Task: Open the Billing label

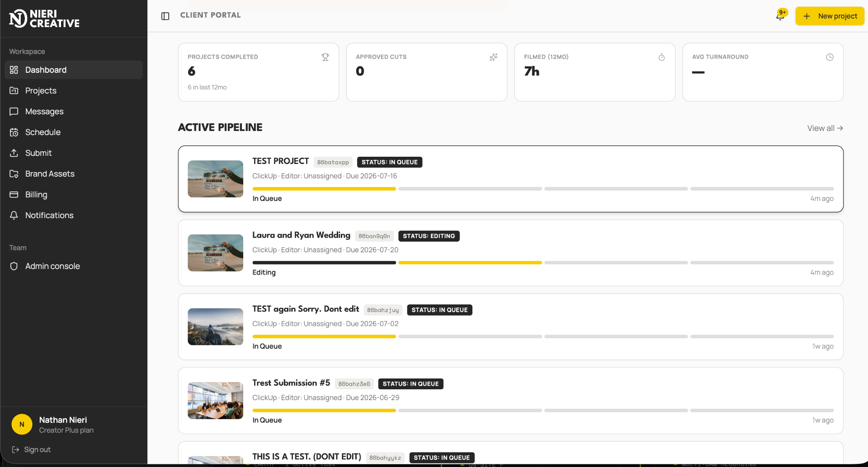Action: pyautogui.click(x=36, y=195)
